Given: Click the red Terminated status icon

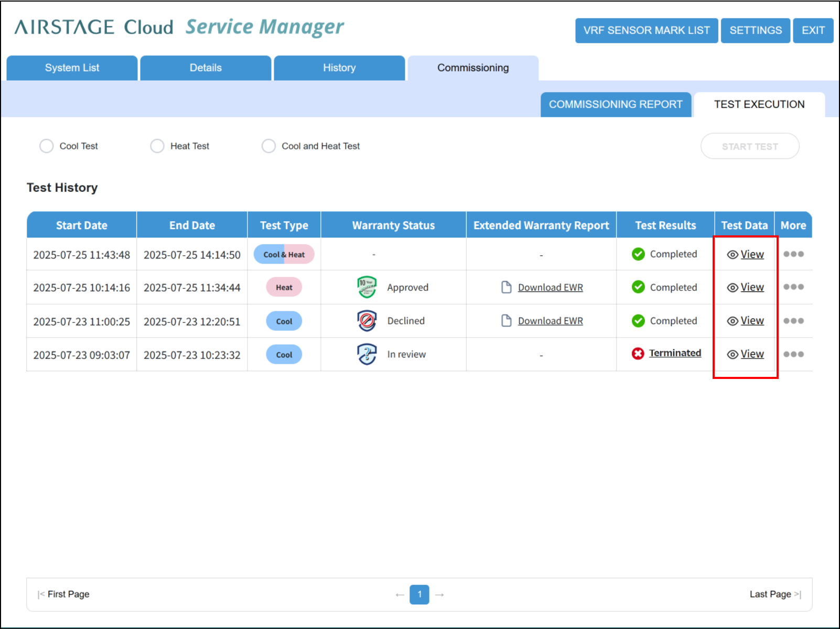Looking at the screenshot, I should pos(638,354).
